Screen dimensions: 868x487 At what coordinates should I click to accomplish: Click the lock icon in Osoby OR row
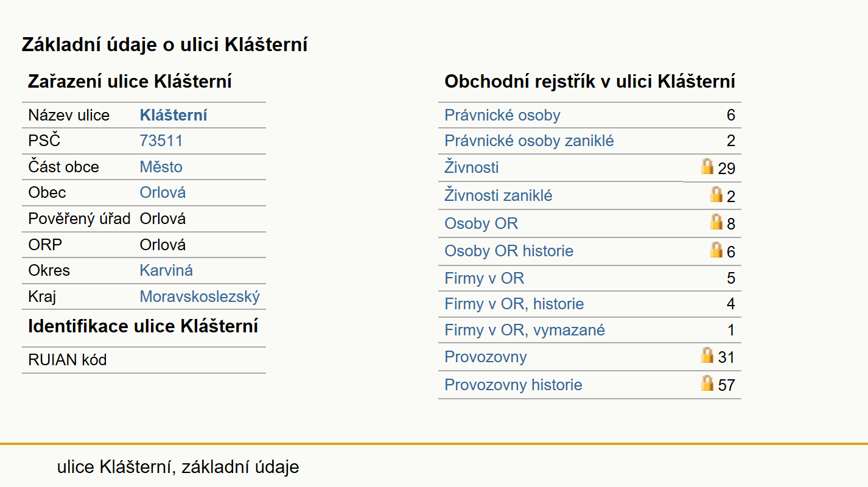[716, 222]
